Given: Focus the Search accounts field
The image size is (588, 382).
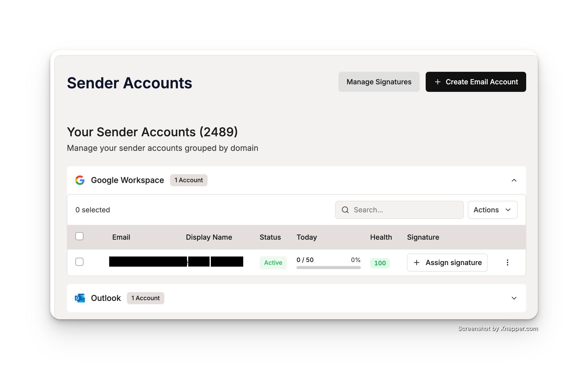Looking at the screenshot, I should tap(400, 210).
